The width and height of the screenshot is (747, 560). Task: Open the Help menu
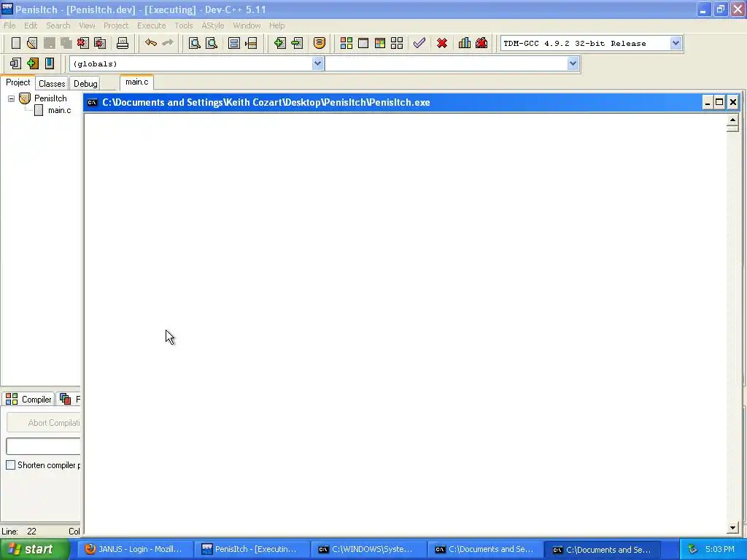(x=276, y=26)
